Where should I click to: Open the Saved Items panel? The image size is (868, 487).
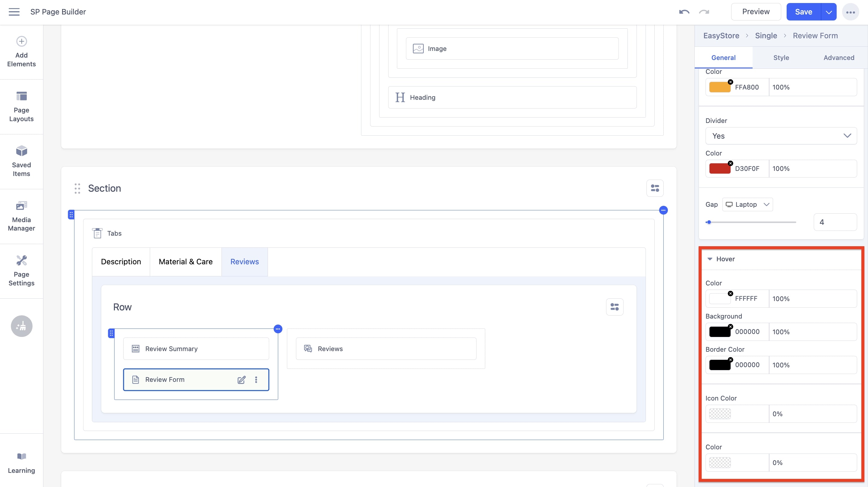21,162
